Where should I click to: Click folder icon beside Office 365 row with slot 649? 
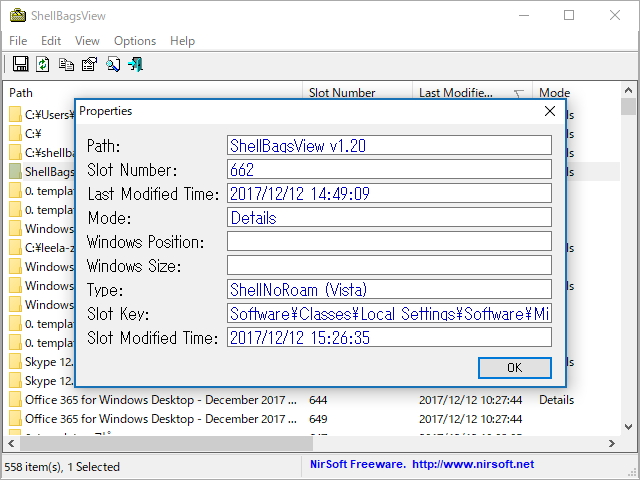coord(15,419)
